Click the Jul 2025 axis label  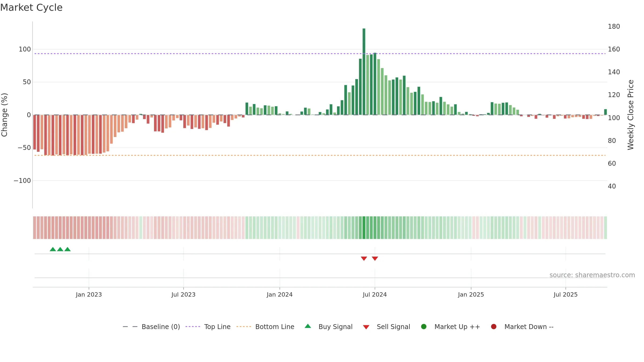[x=566, y=295]
